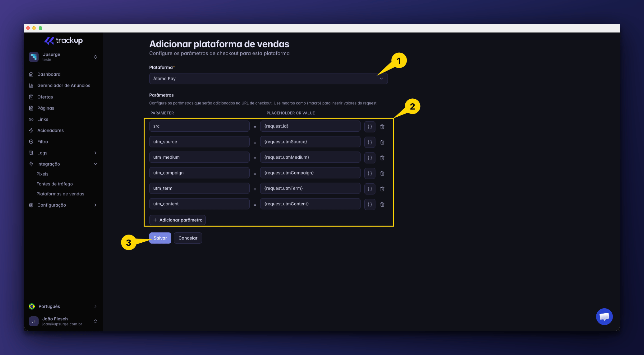Open Páginas in the sidebar
This screenshot has width=644, height=355.
coord(46,108)
